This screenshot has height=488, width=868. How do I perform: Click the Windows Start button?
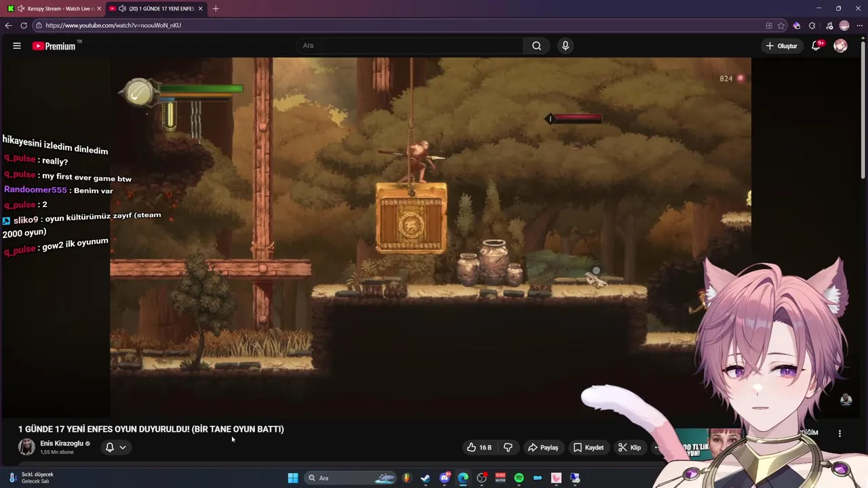pos(293,478)
